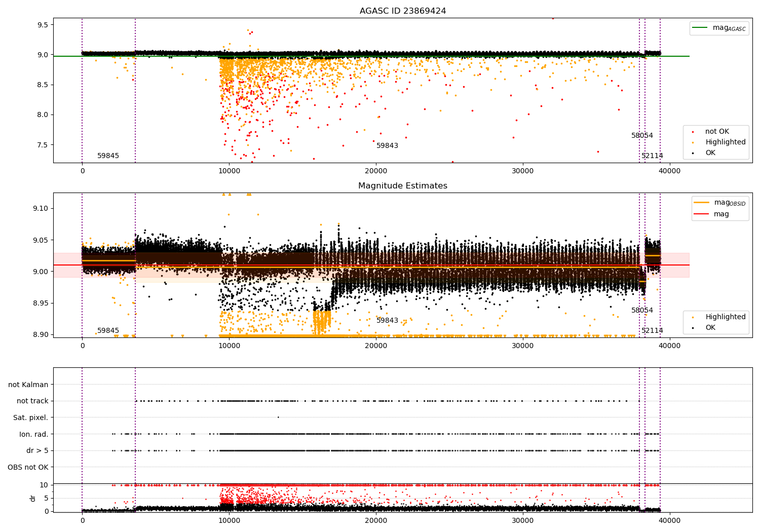Image resolution: width=760 pixels, height=532 pixels.
Task: Click x-tick 30000 under the dr plot
Action: click(523, 521)
